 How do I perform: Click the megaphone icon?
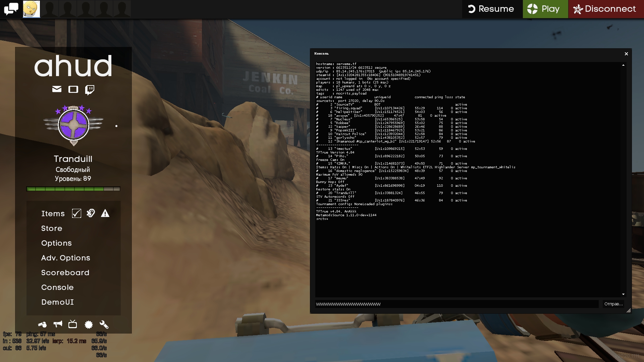coord(58,324)
